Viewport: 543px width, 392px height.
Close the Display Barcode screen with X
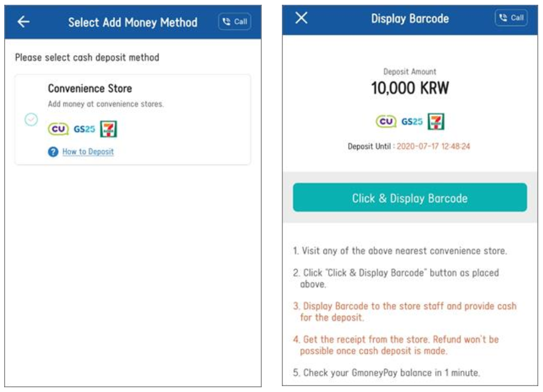pyautogui.click(x=301, y=18)
